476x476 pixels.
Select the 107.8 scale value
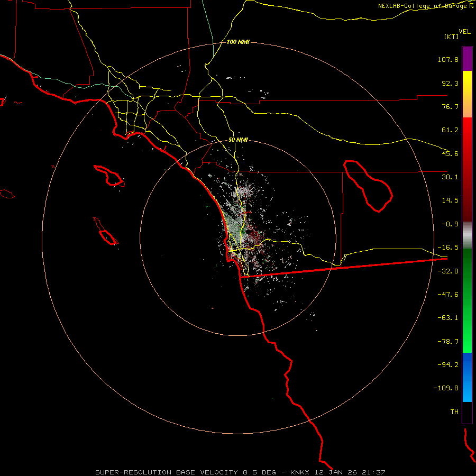coord(448,59)
